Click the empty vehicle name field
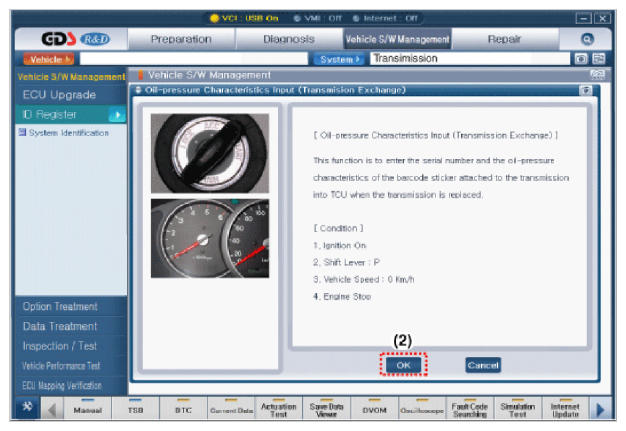Screen dimensions: 626x431 pyautogui.click(x=194, y=59)
